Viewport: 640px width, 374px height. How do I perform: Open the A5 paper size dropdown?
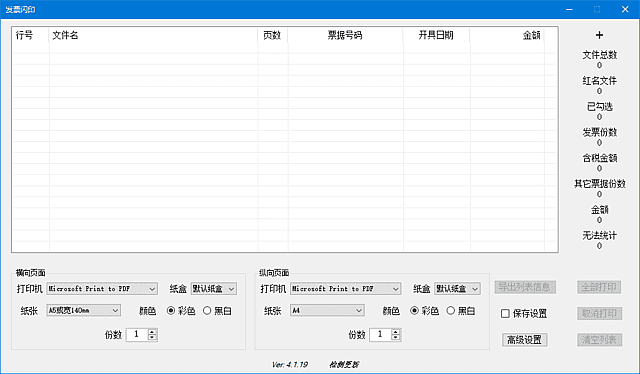[x=83, y=310]
